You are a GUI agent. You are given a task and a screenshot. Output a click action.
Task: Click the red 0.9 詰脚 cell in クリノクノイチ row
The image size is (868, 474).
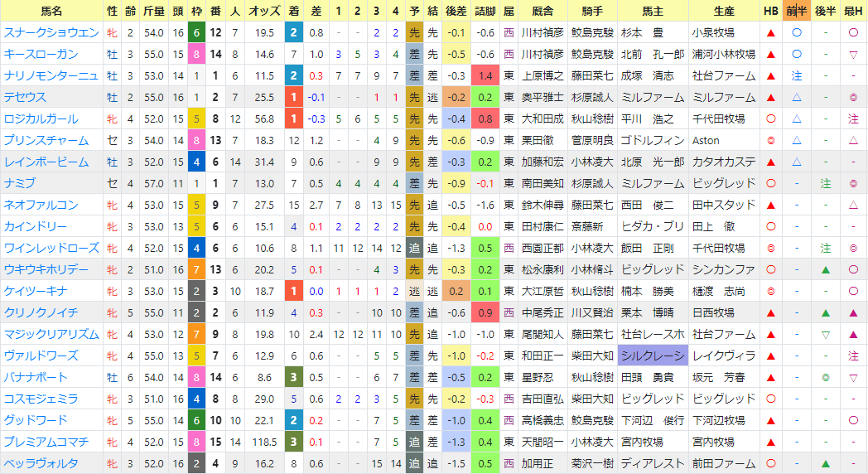pos(485,313)
